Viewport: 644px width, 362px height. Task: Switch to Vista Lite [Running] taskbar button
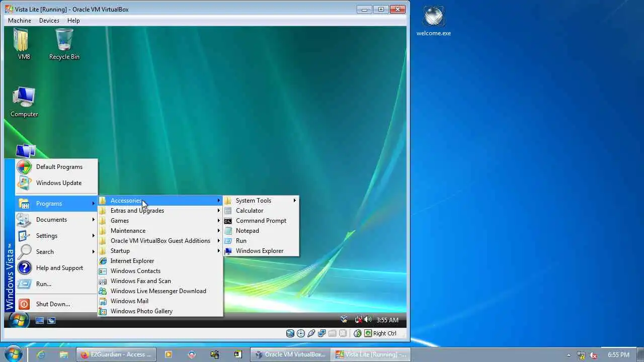pos(371,354)
